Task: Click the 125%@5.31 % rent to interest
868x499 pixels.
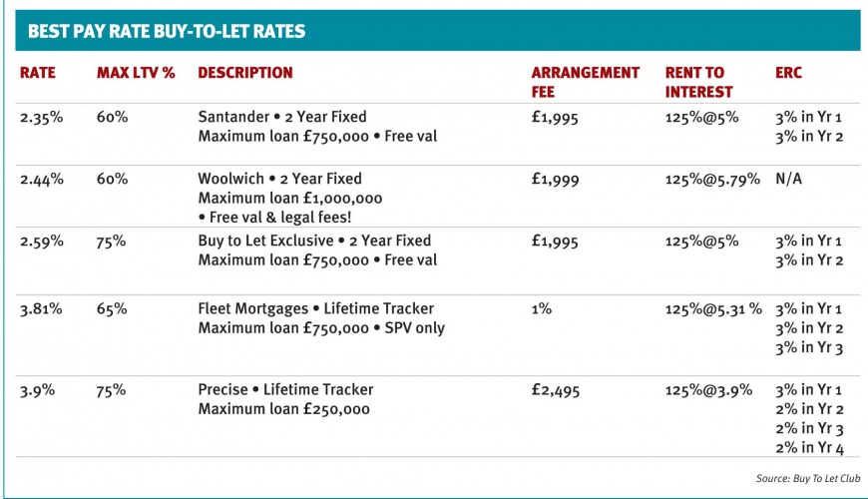Action: 713,308
